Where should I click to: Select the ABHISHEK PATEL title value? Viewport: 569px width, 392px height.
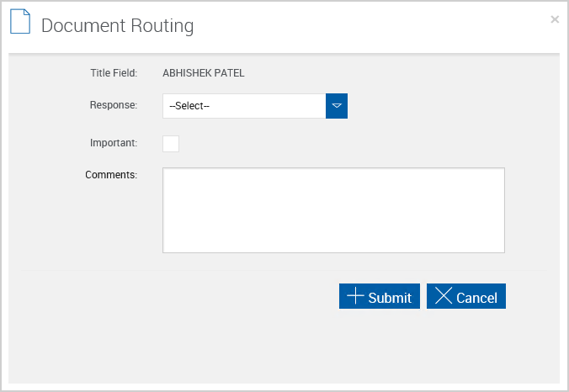(x=203, y=73)
